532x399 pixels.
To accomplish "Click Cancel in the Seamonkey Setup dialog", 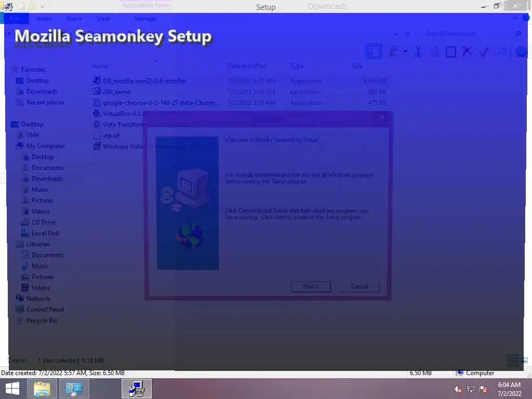I will point(360,286).
